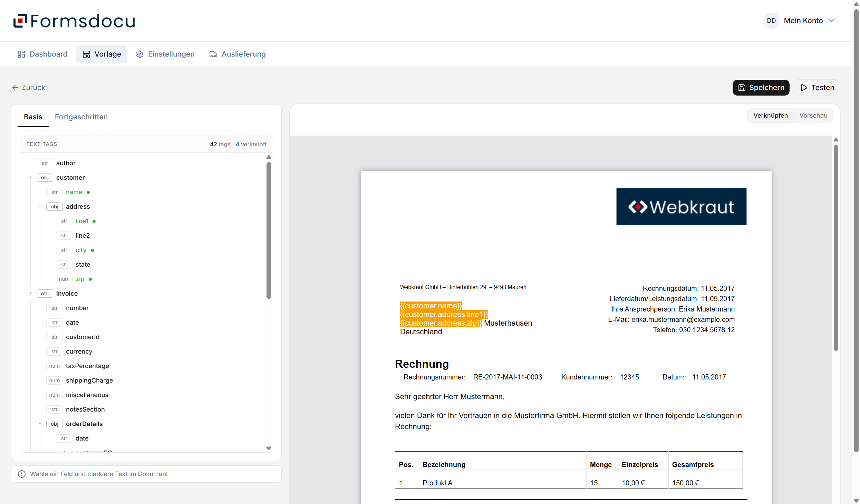Collapse the orderDetails object node
This screenshot has height=504, width=860.
pos(40,424)
